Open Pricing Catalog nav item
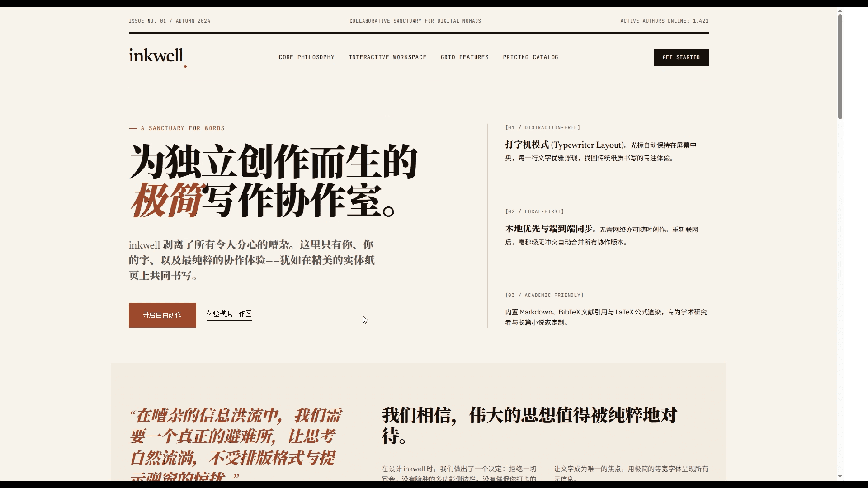Image resolution: width=868 pixels, height=488 pixels. click(x=530, y=57)
